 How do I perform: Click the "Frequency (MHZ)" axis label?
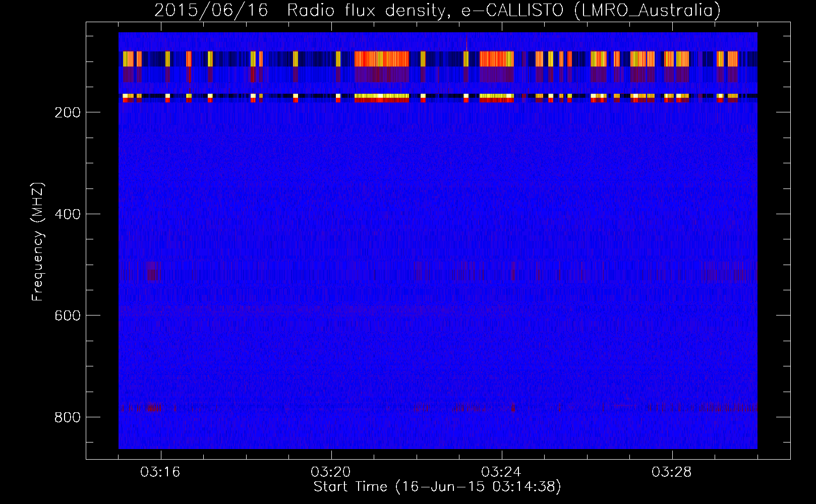[37, 242]
